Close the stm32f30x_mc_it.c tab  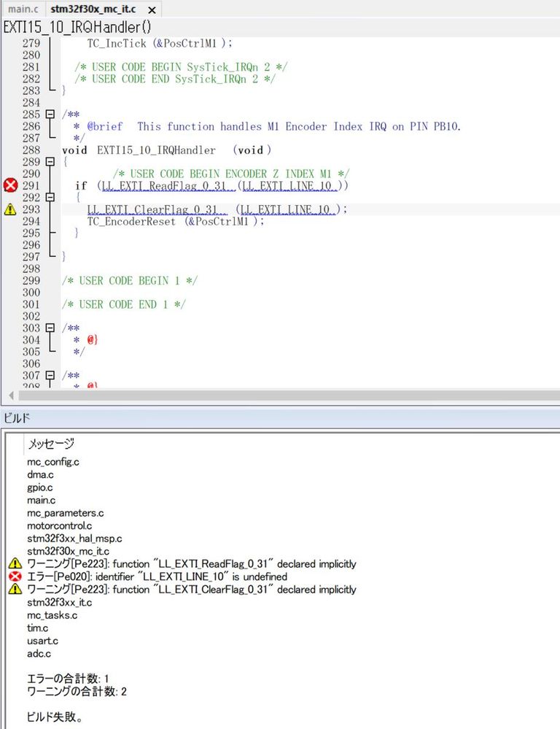(152, 9)
